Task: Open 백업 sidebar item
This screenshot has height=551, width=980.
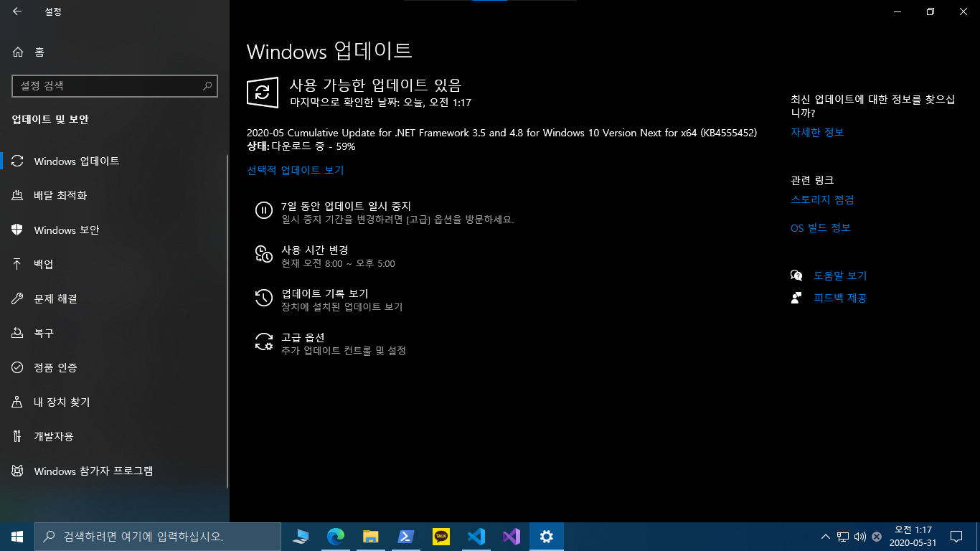Action: click(115, 264)
